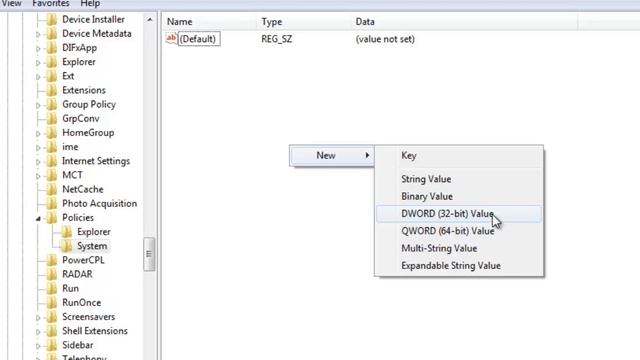640x360 pixels.
Task: Click the NetCache folder icon
Action: pyautogui.click(x=52, y=189)
